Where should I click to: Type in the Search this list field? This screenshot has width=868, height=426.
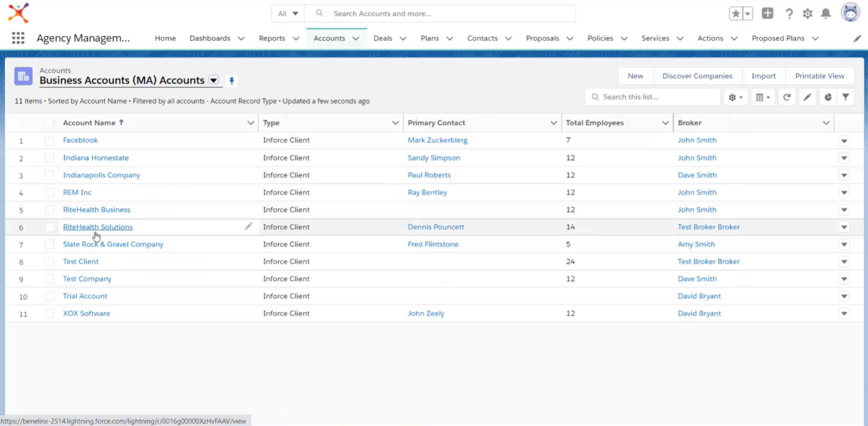tap(653, 97)
